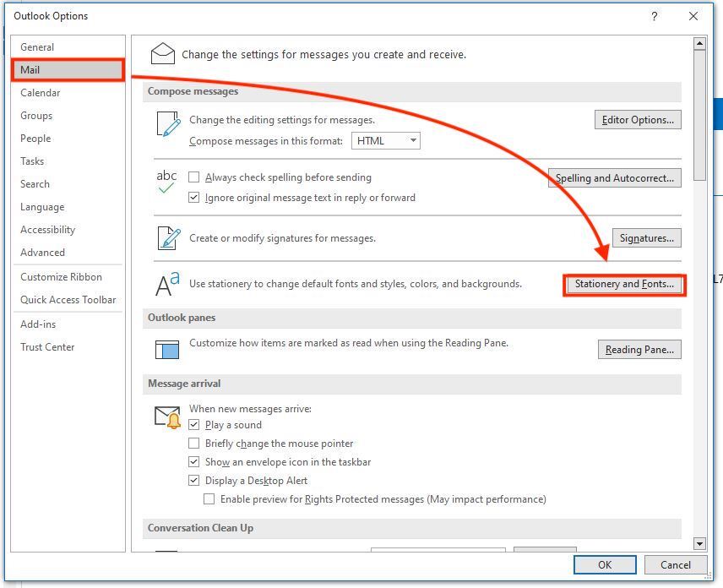This screenshot has height=588, width=723.
Task: Click the Signatures button
Action: pyautogui.click(x=646, y=238)
